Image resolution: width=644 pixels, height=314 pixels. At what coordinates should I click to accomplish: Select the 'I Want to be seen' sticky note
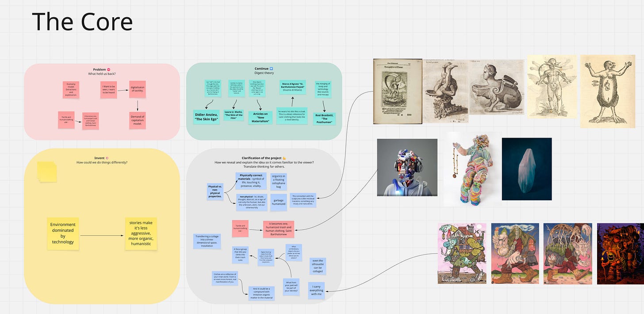pyautogui.click(x=107, y=89)
